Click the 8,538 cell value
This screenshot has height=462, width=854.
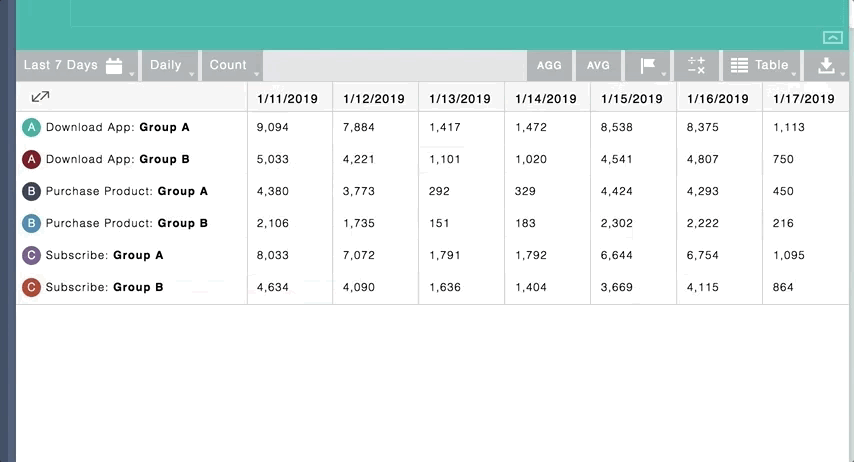(x=617, y=127)
